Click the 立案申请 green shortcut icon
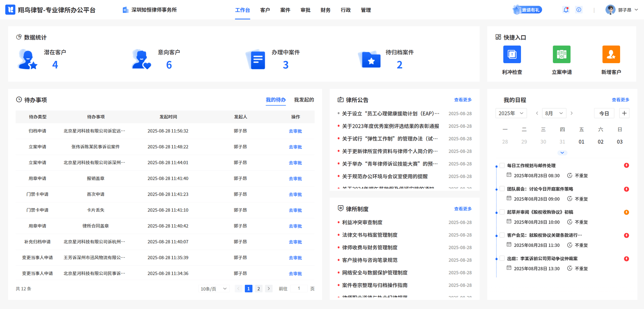Viewport: 644px width, 309px height. (x=561, y=55)
